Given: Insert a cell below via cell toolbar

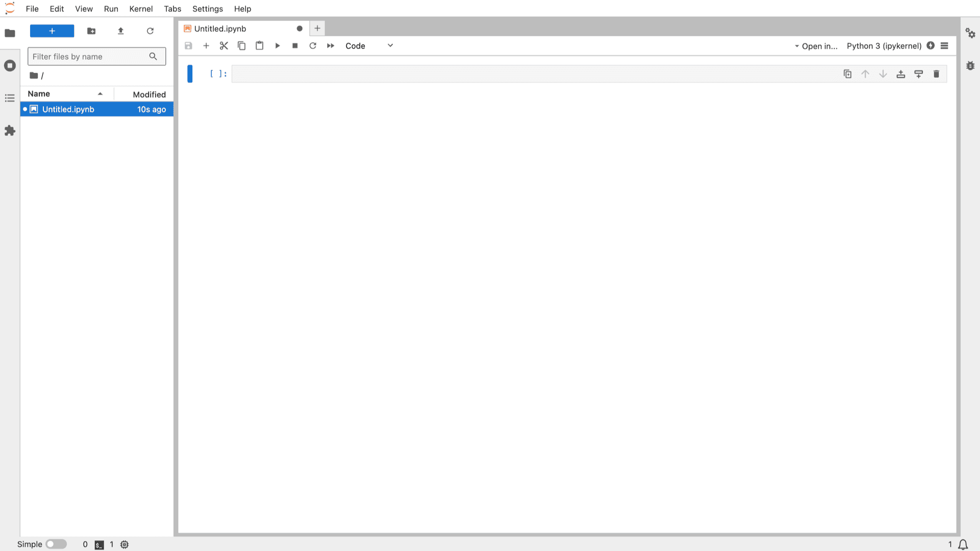Looking at the screenshot, I should [x=919, y=74].
